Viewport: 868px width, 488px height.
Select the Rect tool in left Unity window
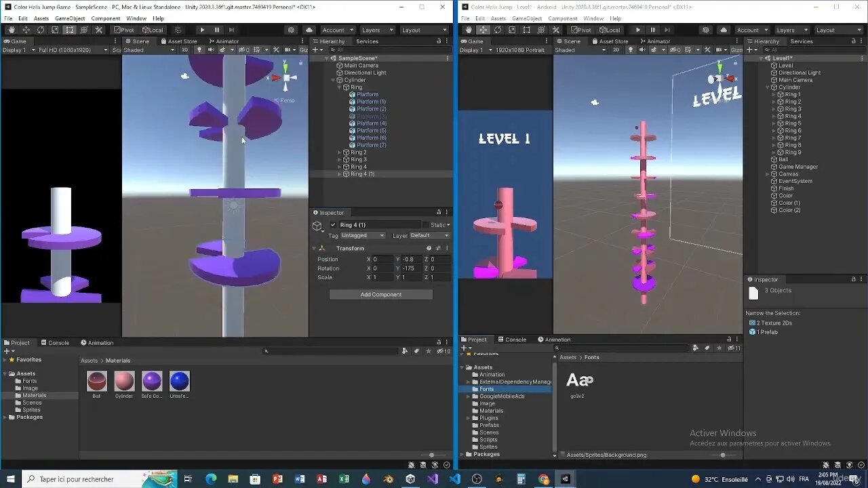[69, 30]
